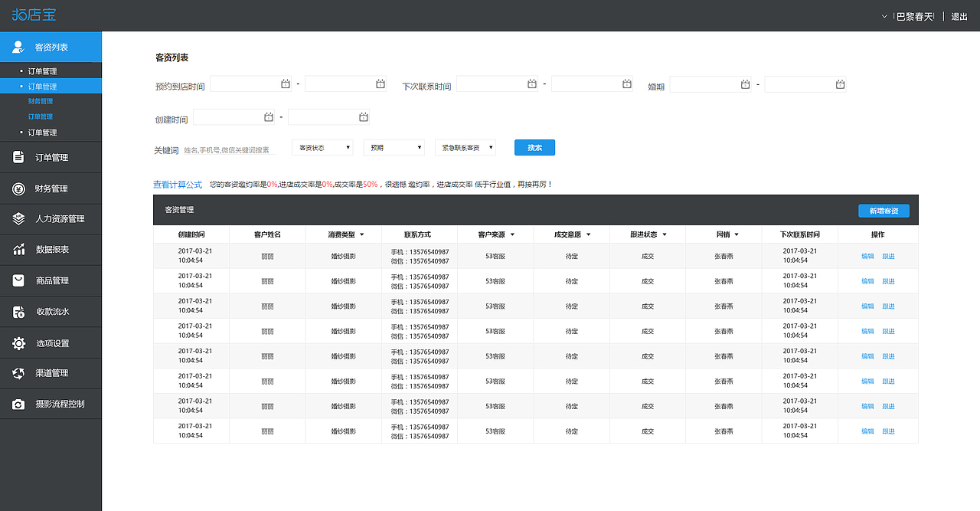
Task: Click the 预约到店时间 start date field
Action: (251, 84)
